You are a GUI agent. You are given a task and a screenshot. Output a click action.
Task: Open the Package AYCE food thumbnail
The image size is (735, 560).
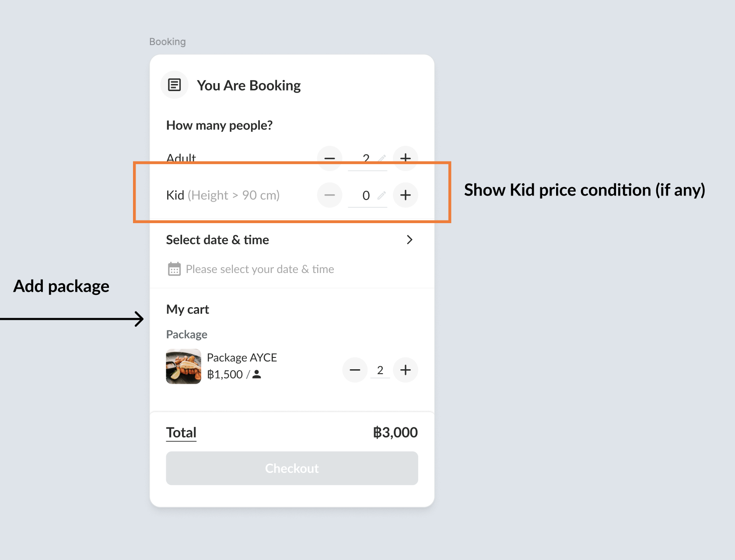tap(183, 367)
